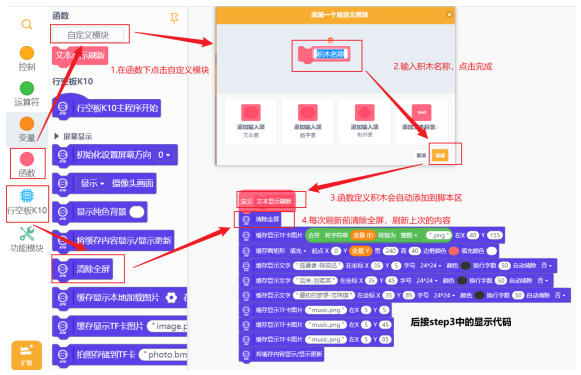Open the 扩展 extensions button
The height and width of the screenshot is (375, 581).
pyautogui.click(x=26, y=355)
